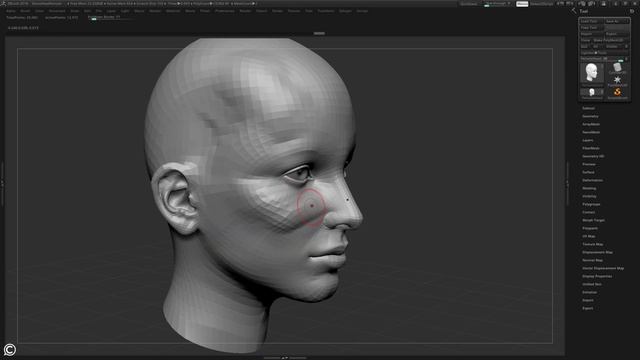Screen dimensions: 640x360
Task: Expand the NanoMesh subpalette
Action: click(x=591, y=132)
